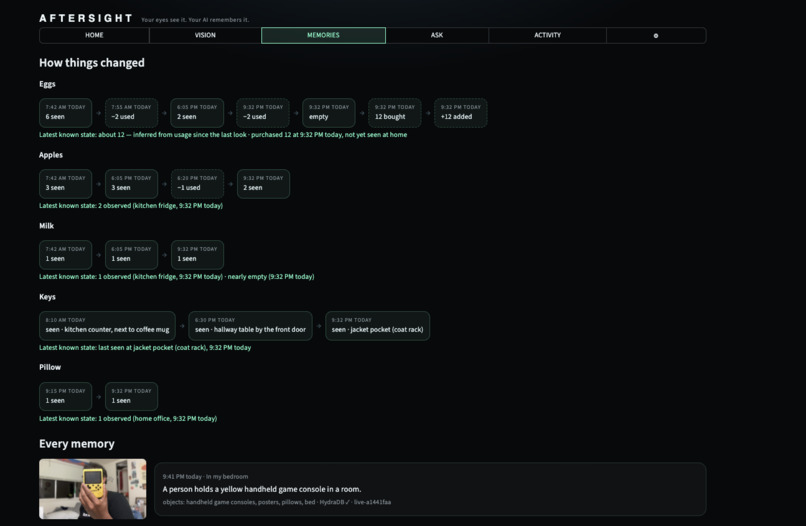Viewport: 806px width, 526px height.
Task: Select the MEMORIES tab
Action: point(323,35)
